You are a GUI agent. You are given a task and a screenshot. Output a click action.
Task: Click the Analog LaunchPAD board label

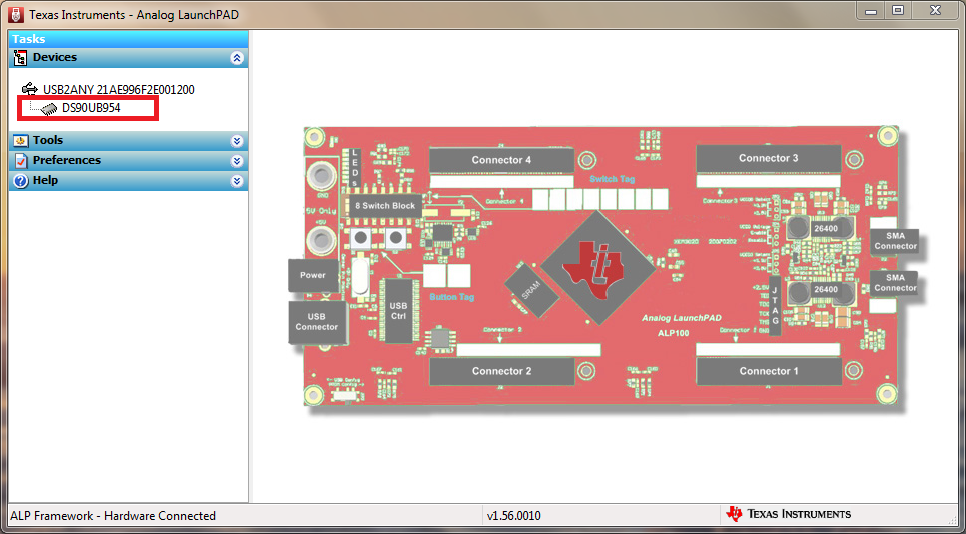(x=682, y=318)
